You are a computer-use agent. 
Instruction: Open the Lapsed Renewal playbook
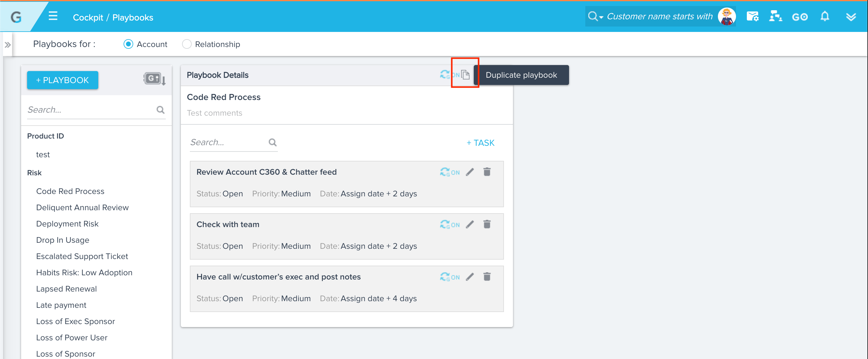66,289
